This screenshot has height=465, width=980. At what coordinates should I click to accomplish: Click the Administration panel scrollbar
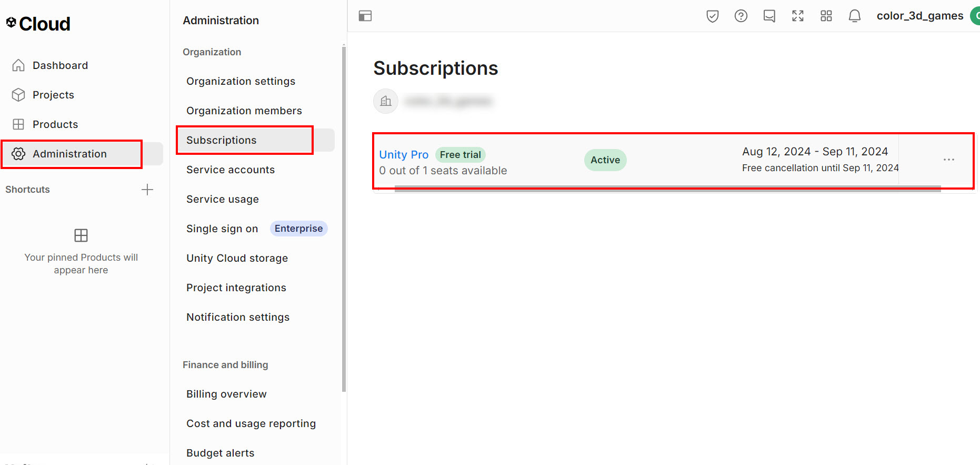tap(344, 219)
